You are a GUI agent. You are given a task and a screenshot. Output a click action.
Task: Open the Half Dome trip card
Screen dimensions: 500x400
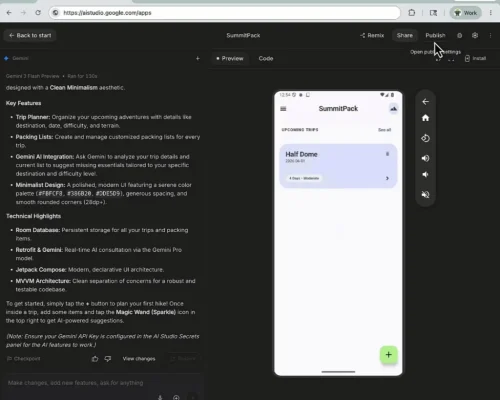coord(338,166)
